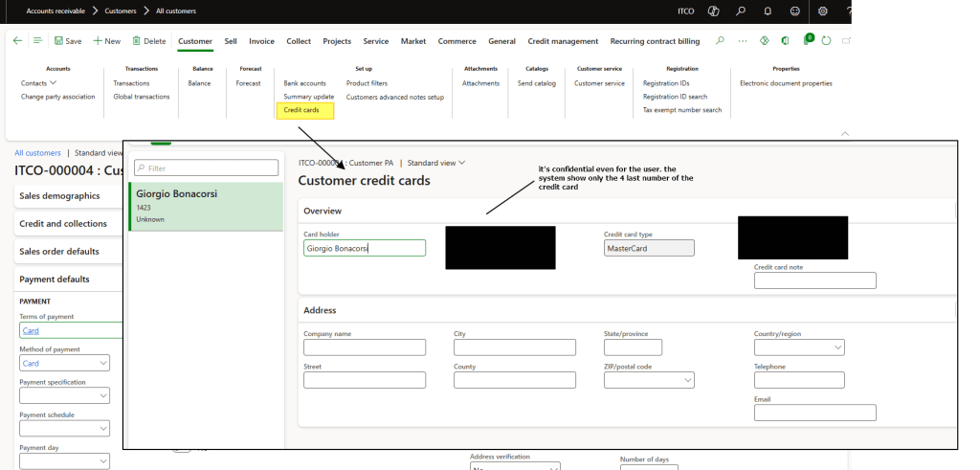
Task: Click the refresh icon in action pane
Action: (x=826, y=41)
